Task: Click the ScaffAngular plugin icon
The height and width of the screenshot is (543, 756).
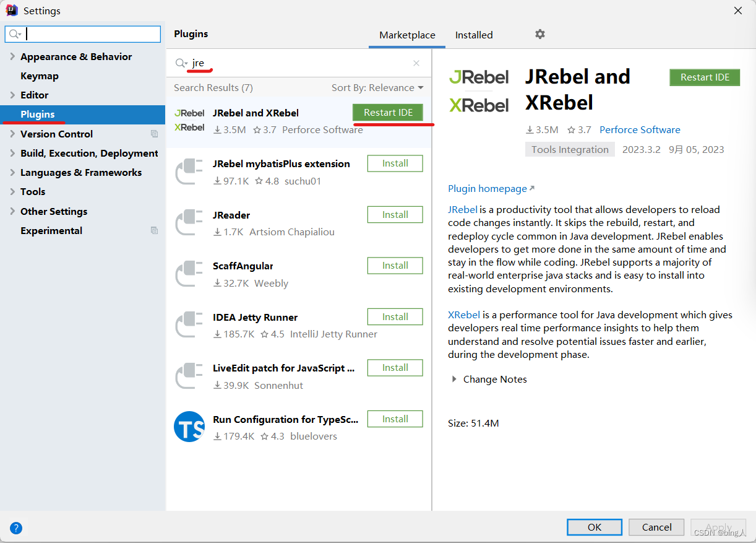Action: [189, 274]
